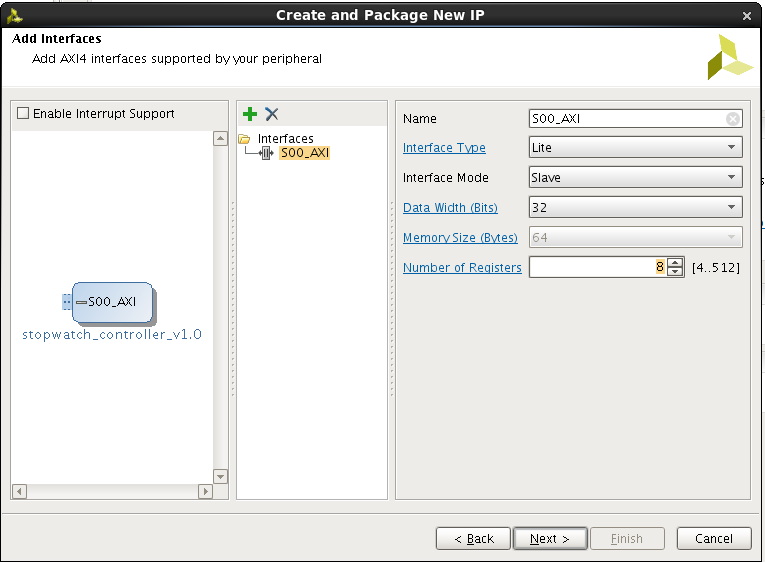Decrease the Number of Registers value
Viewport: 765px width, 562px height.
pos(675,272)
